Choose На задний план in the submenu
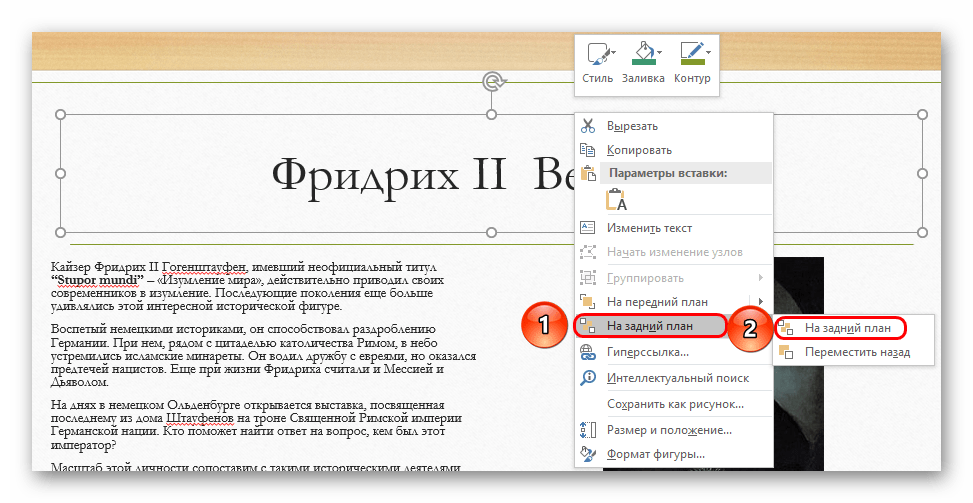 [848, 327]
